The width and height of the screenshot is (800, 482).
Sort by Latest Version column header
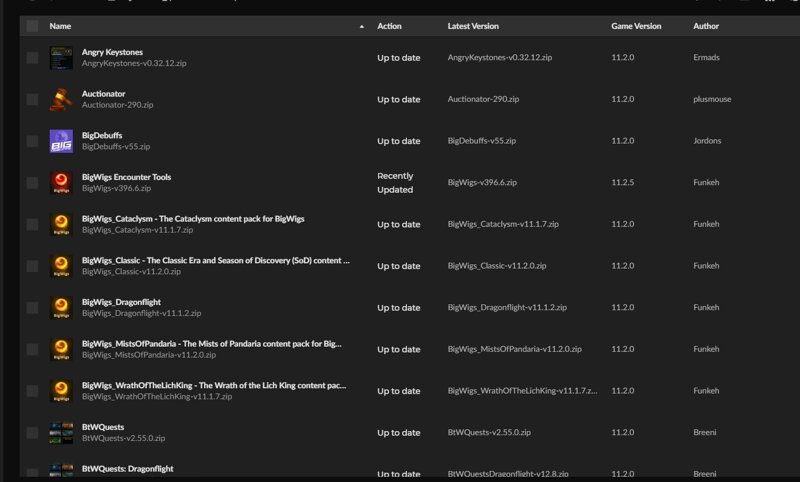coord(473,26)
